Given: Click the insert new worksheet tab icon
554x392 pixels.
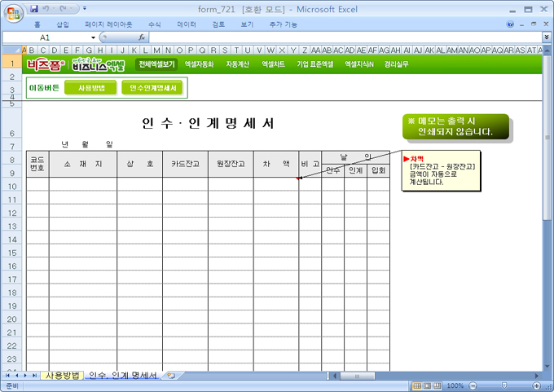Looking at the screenshot, I should [x=170, y=375].
